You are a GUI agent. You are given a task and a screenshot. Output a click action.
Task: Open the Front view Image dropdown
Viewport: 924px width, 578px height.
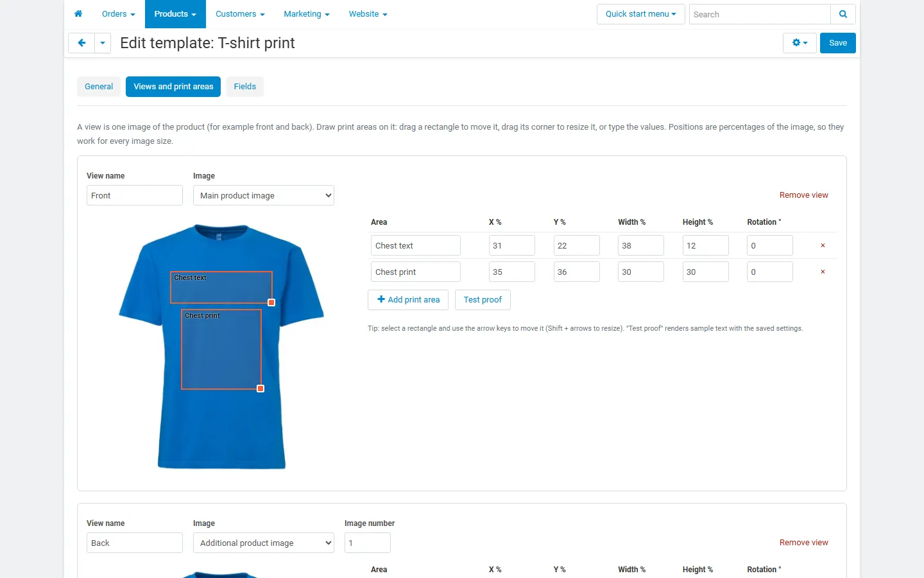[x=264, y=195]
